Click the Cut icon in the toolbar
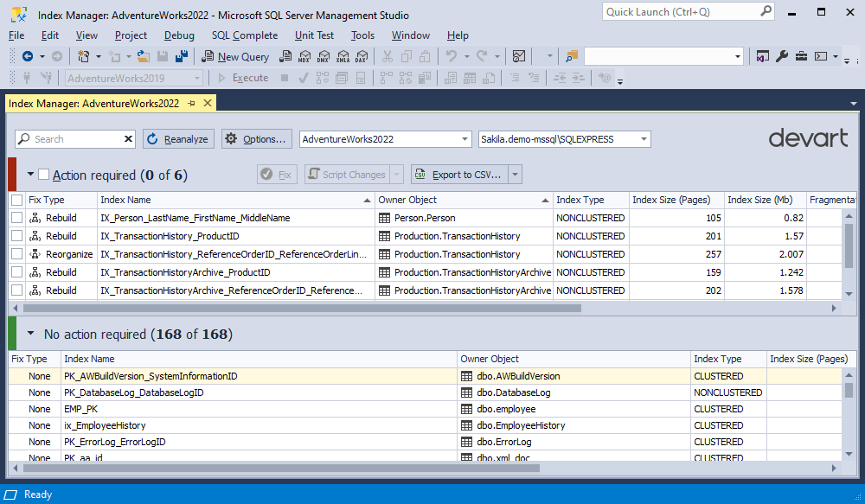 [x=388, y=56]
